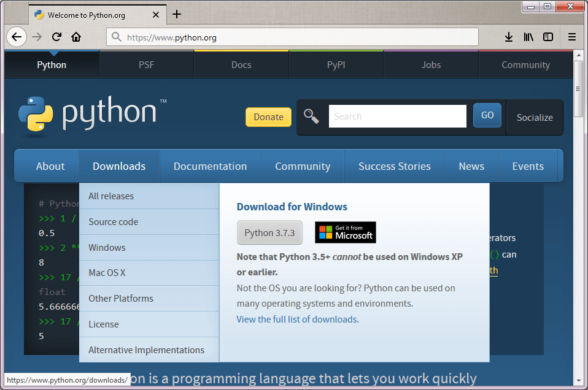Click the browser forward arrow
This screenshot has width=588, height=390.
click(37, 37)
